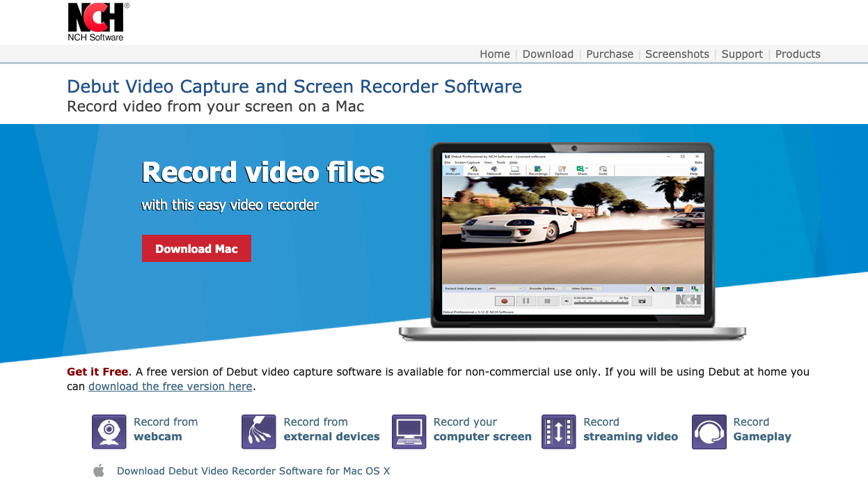The image size is (868, 487).
Task: Open the Products navigation link
Action: 798,54
